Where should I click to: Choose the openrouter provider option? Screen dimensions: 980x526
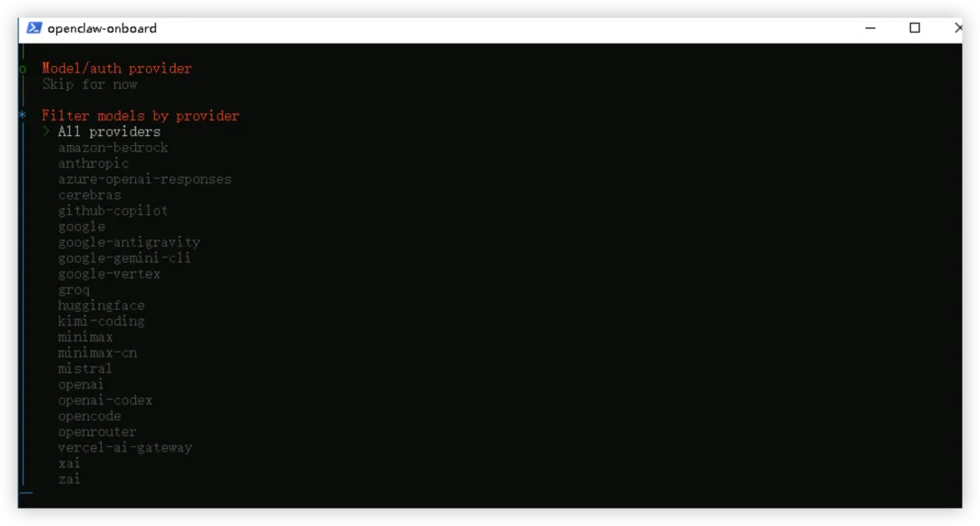97,432
